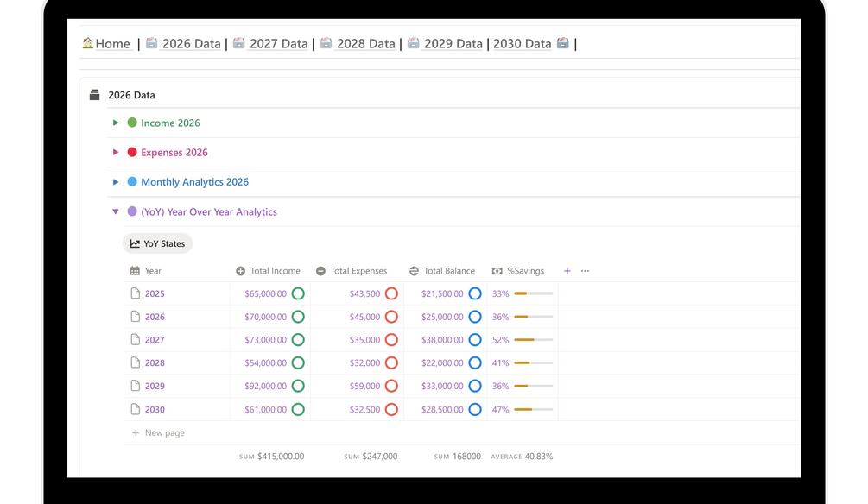Open the SUM 168000 calculation
Screen dimensions: 868x504
[457, 457]
